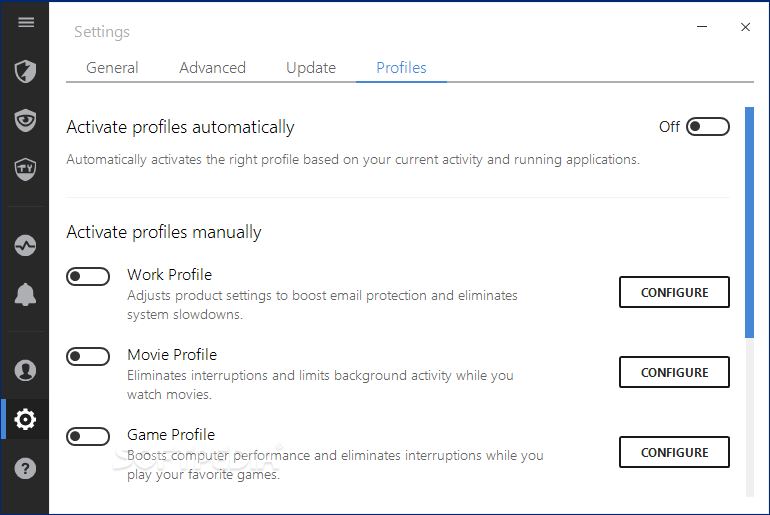Activate the Game Profile switch

tap(88, 436)
